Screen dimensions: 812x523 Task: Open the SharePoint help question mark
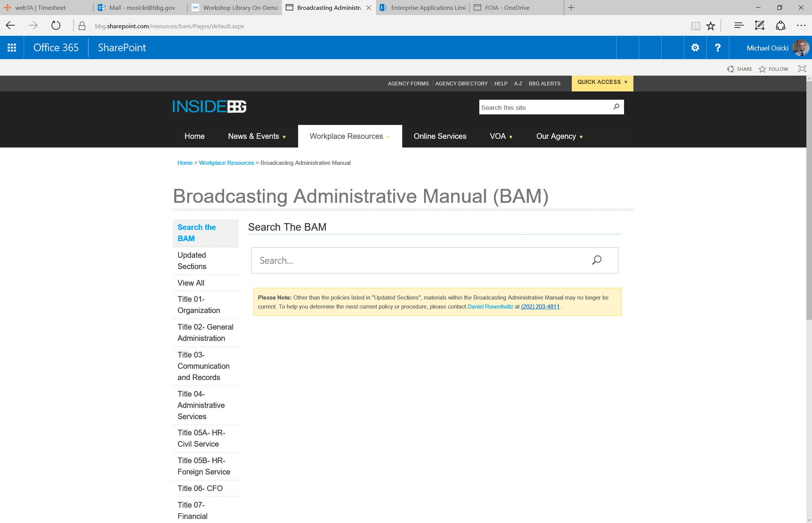[x=718, y=47]
